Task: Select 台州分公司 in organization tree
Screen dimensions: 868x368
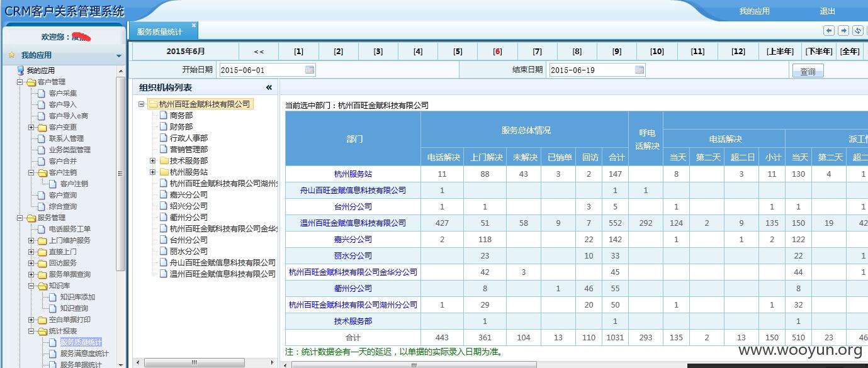Action: [189, 240]
